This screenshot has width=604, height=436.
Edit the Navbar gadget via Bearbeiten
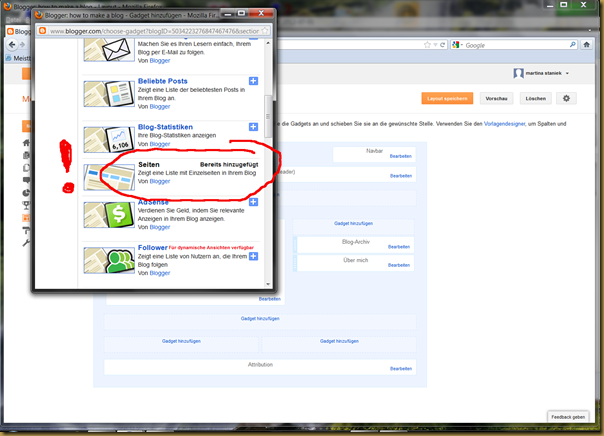[x=401, y=156]
